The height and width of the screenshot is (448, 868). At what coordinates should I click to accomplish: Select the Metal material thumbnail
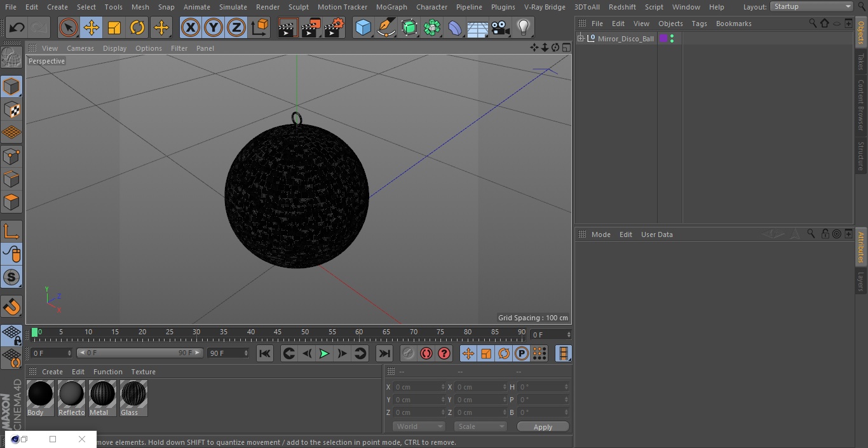[102, 398]
